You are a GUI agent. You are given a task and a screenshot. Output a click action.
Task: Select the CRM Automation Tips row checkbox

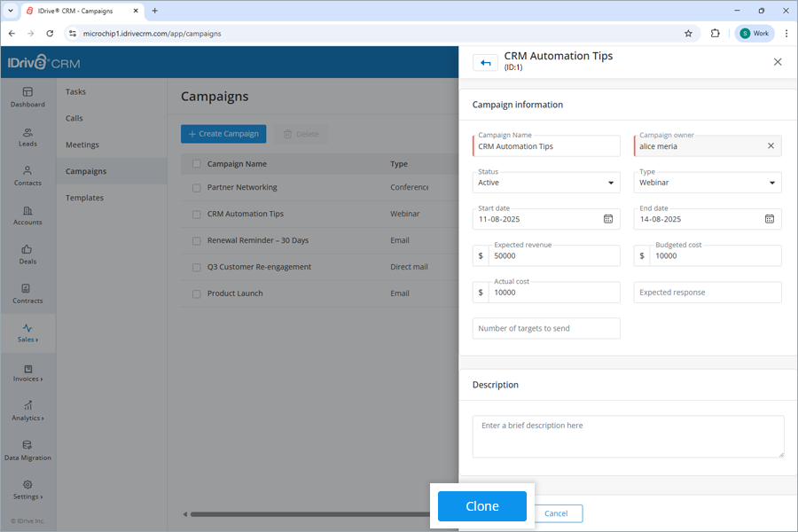point(195,214)
